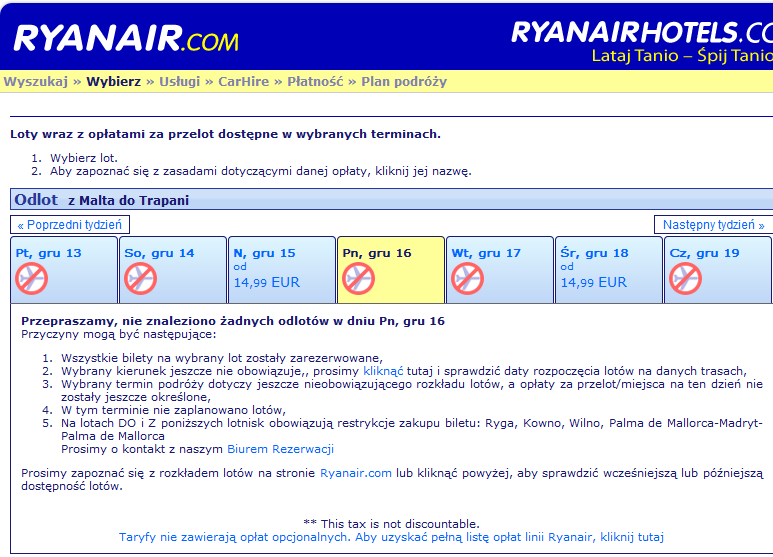Image resolution: width=773 pixels, height=557 pixels.
Task: Open the RyanairHotels.com banner
Action: pos(642,41)
